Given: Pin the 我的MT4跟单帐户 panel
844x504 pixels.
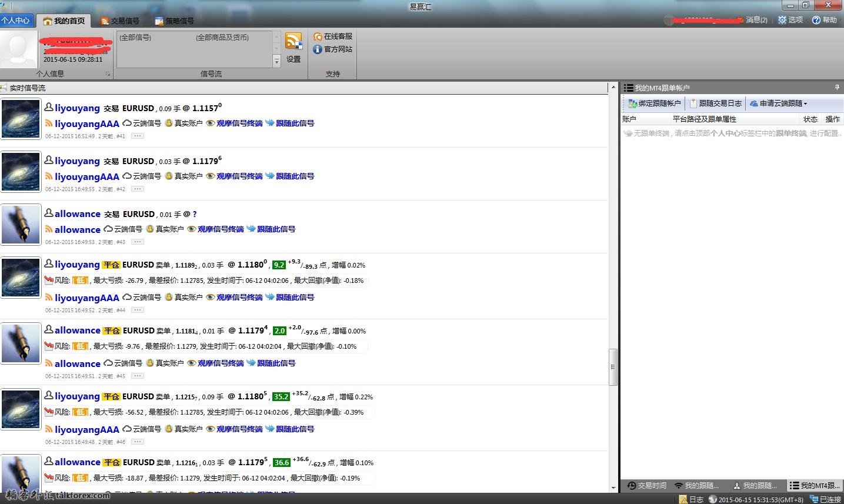Looking at the screenshot, I should tap(837, 87).
